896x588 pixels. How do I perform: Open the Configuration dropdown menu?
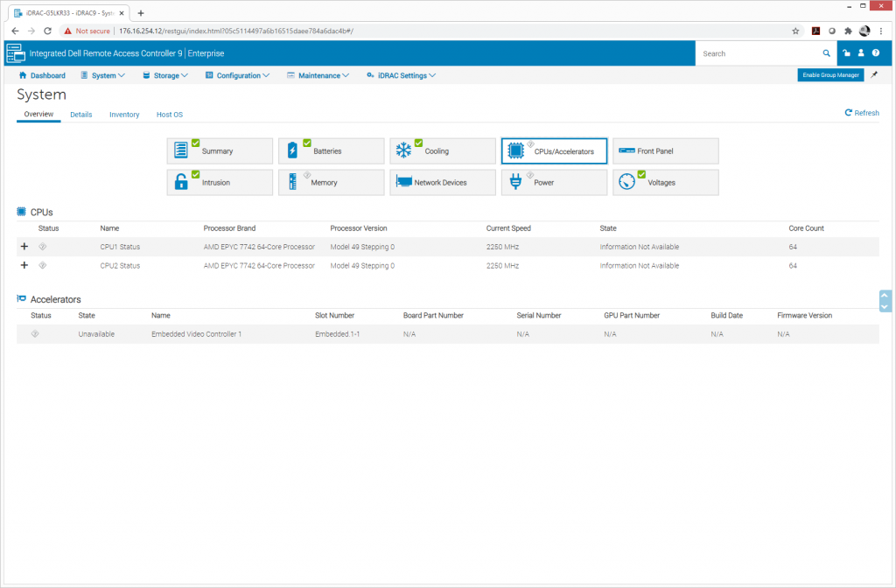(x=238, y=75)
